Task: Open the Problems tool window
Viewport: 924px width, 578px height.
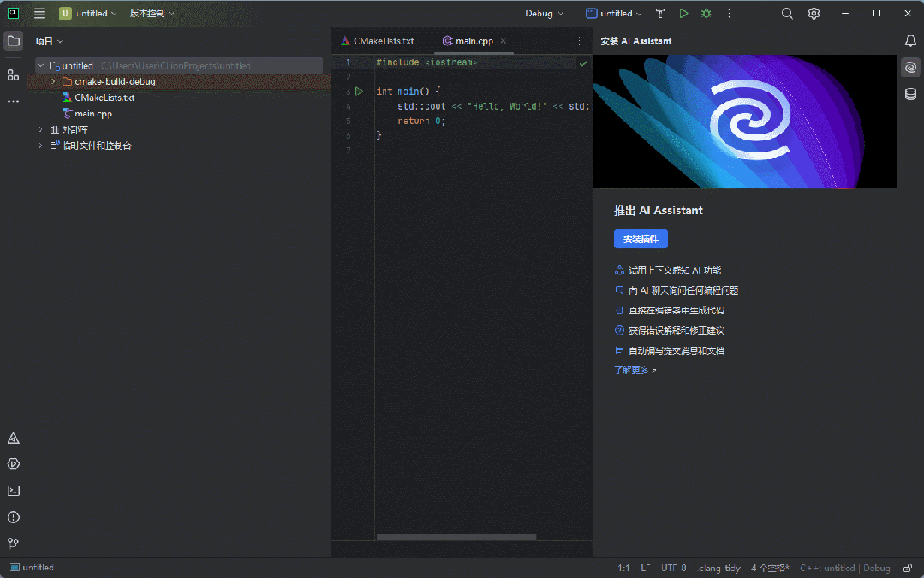Action: click(13, 517)
